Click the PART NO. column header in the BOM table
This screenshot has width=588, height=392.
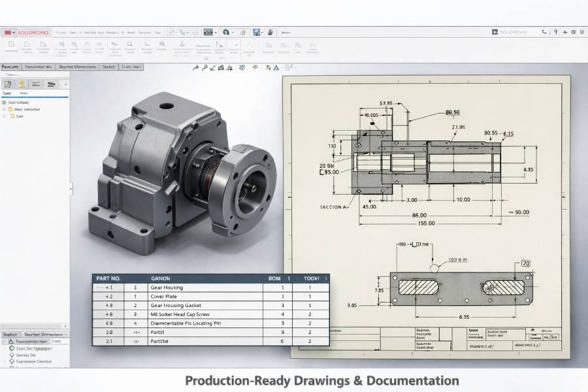click(x=108, y=278)
